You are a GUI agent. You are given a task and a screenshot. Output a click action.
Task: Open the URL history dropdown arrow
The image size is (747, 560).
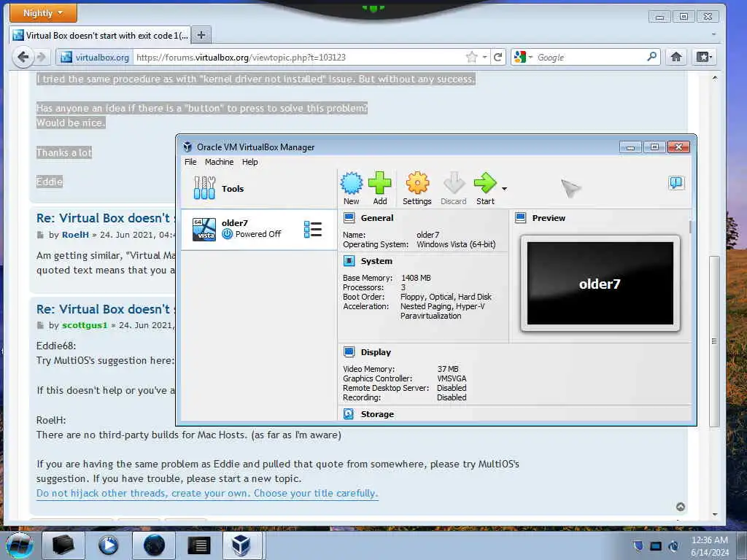(x=484, y=57)
